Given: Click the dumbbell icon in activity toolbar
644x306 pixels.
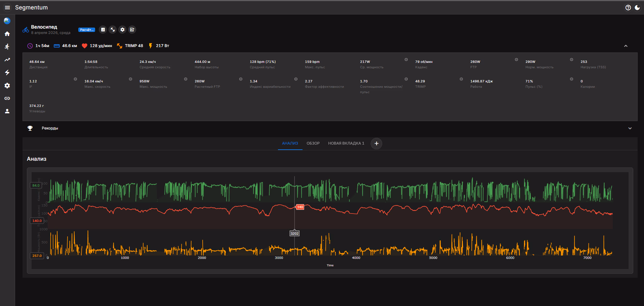Looking at the screenshot, I should pyautogui.click(x=113, y=30).
